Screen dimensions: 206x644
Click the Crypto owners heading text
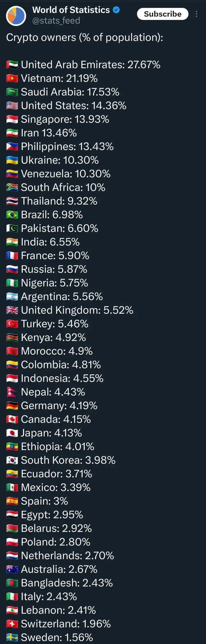(85, 38)
